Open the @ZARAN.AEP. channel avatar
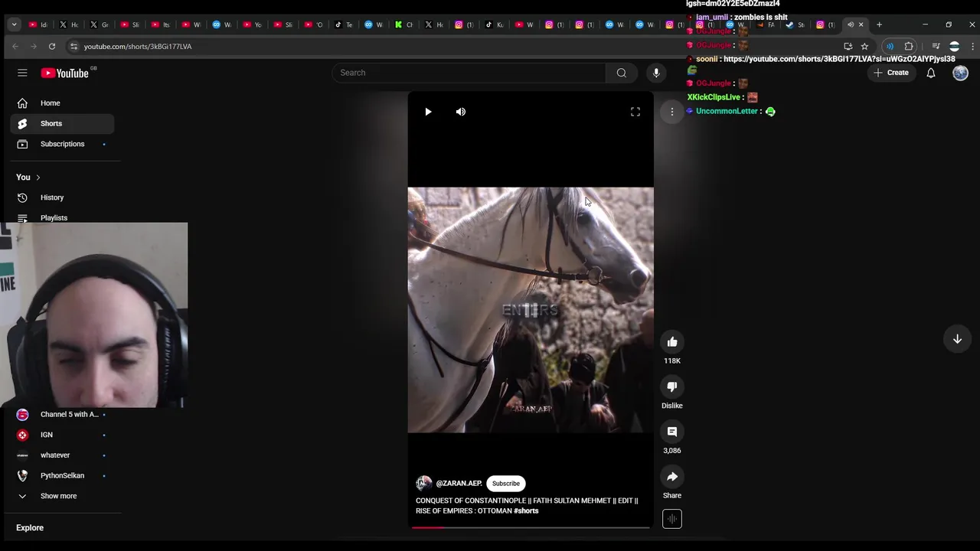The width and height of the screenshot is (980, 551). coord(423,484)
